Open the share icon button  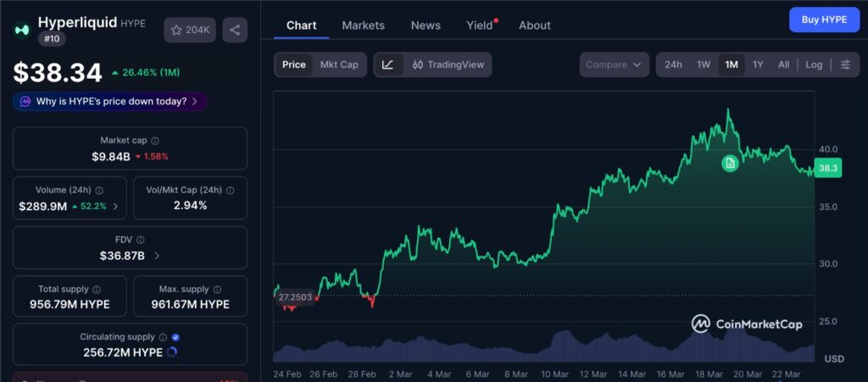tap(235, 30)
